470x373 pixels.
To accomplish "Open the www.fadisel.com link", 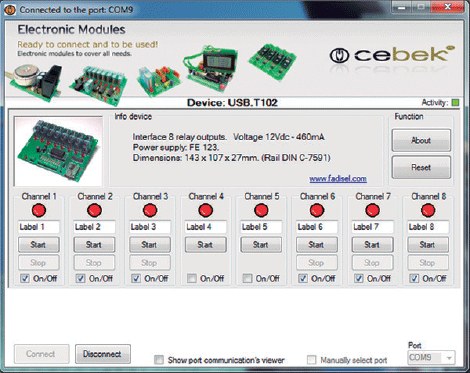I will point(338,179).
